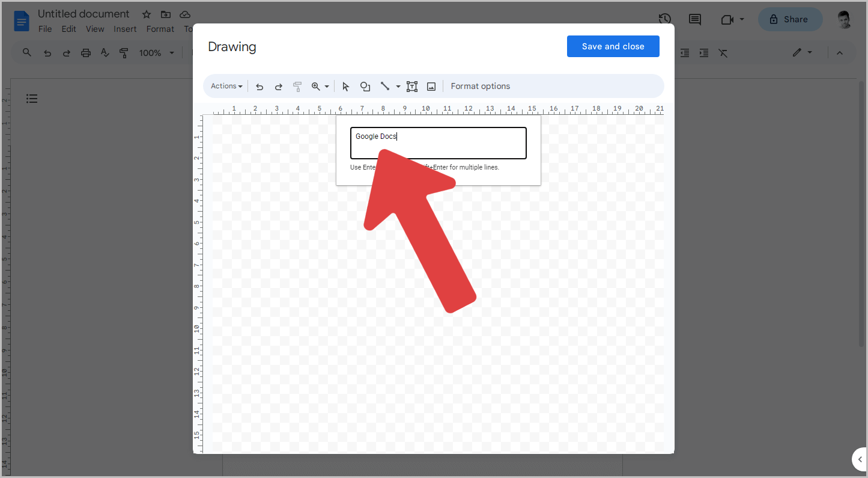Expand the side panel arrow
The image size is (868, 478).
coord(860,459)
